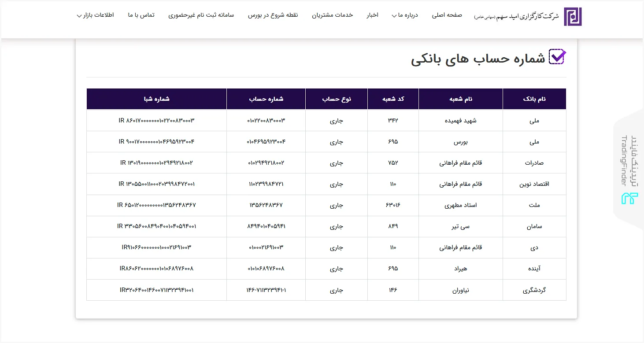This screenshot has height=343, width=644.
Task: Click the شماره شبا column header
Action: click(156, 99)
